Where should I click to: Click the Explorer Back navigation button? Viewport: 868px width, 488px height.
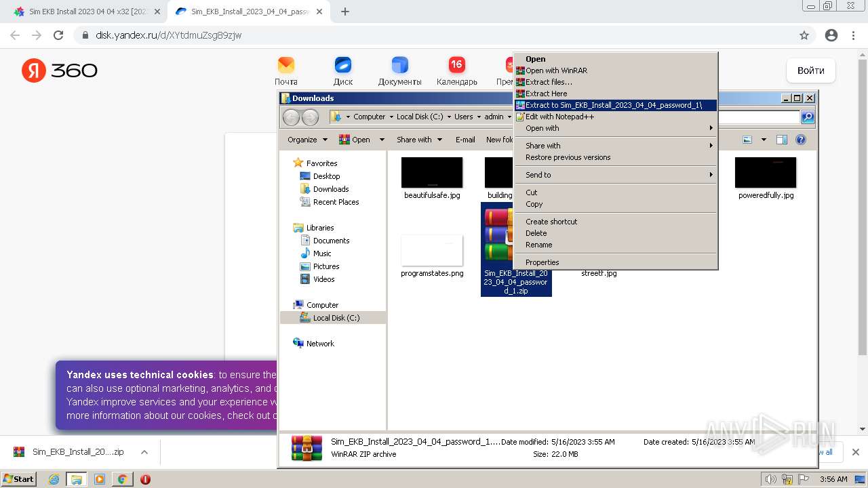click(291, 117)
